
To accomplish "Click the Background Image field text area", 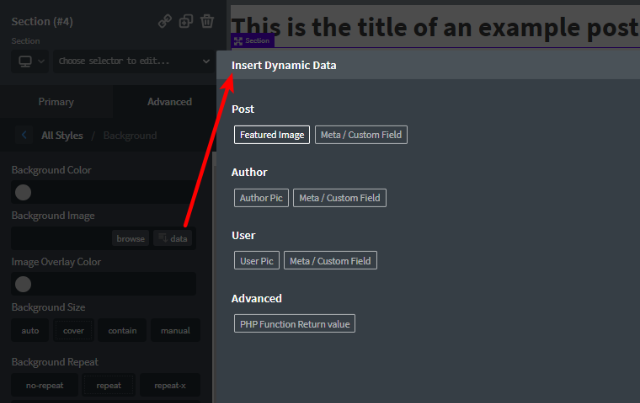I will pos(61,238).
